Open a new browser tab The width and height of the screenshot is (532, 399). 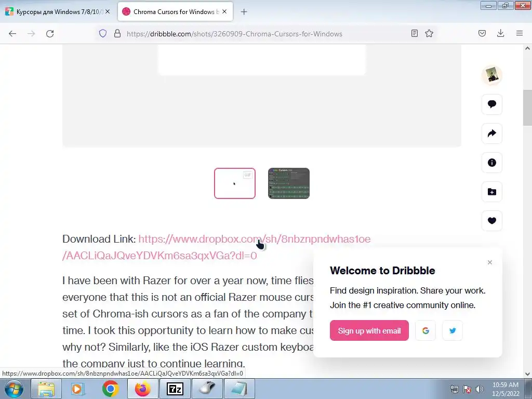(x=244, y=12)
